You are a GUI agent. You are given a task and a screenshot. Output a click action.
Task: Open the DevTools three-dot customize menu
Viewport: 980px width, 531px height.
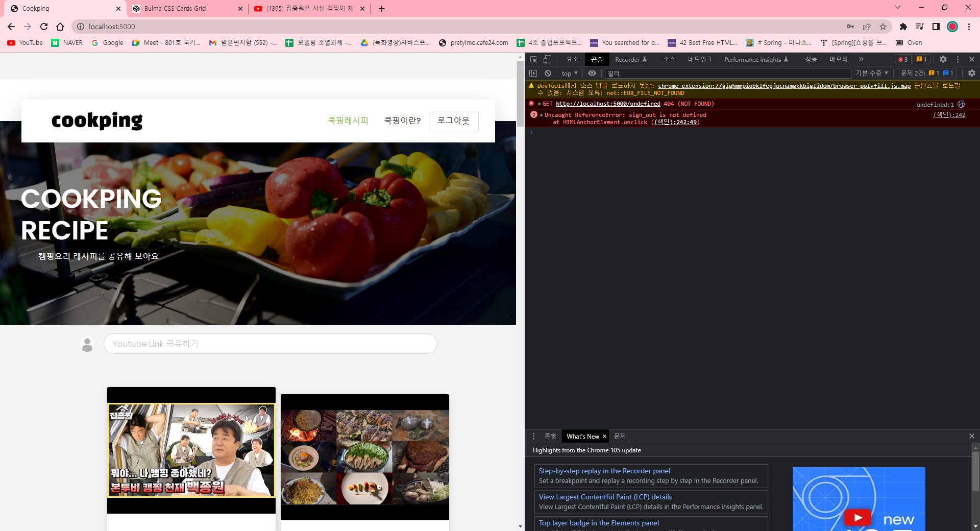click(958, 59)
